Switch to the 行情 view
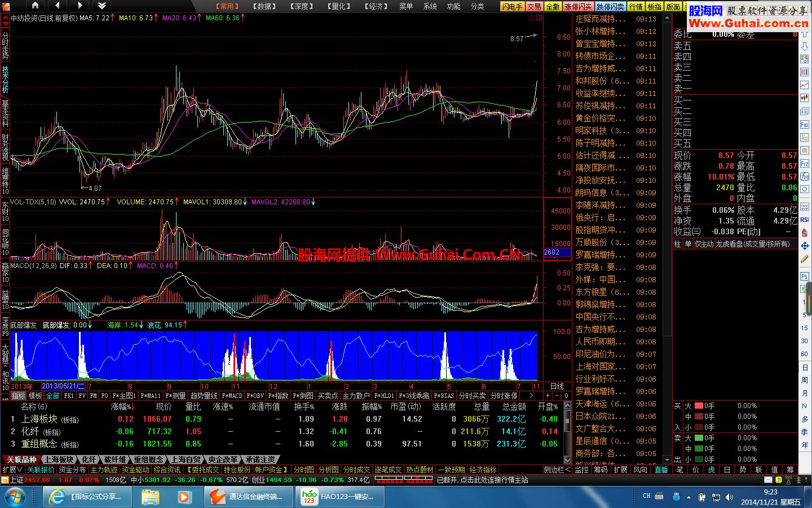The height and width of the screenshot is (508, 812). click(x=636, y=7)
